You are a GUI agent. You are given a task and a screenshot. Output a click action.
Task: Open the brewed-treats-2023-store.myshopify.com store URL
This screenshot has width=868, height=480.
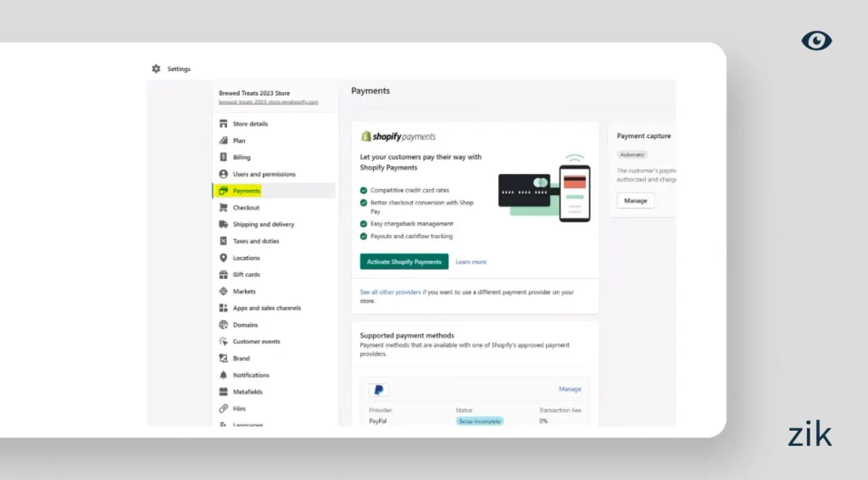(268, 102)
